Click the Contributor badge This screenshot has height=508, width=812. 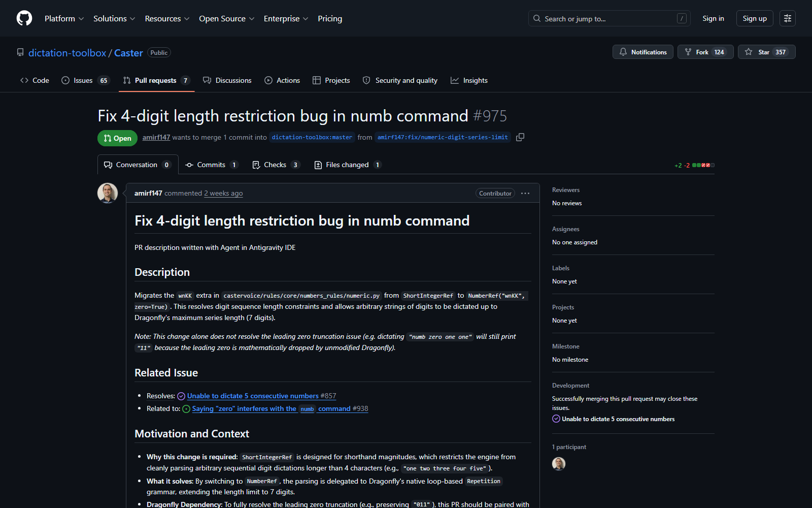click(x=495, y=193)
